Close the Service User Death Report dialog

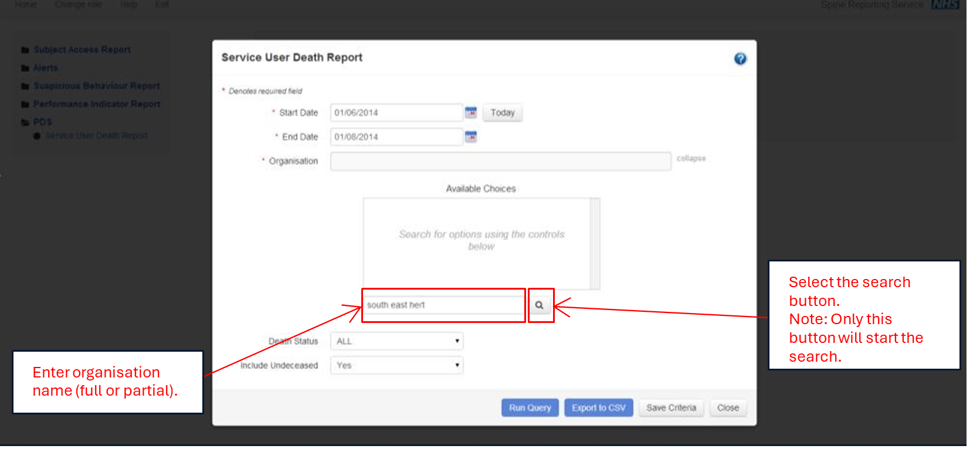point(728,408)
